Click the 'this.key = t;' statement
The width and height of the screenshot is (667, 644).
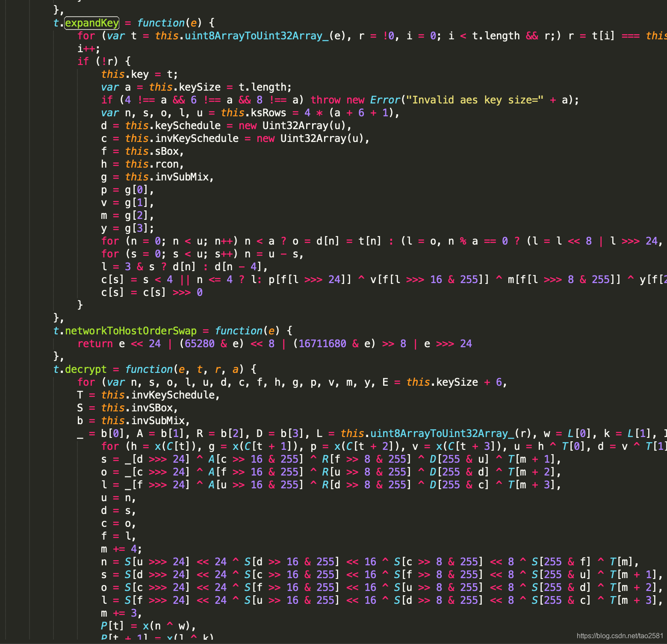pos(140,74)
